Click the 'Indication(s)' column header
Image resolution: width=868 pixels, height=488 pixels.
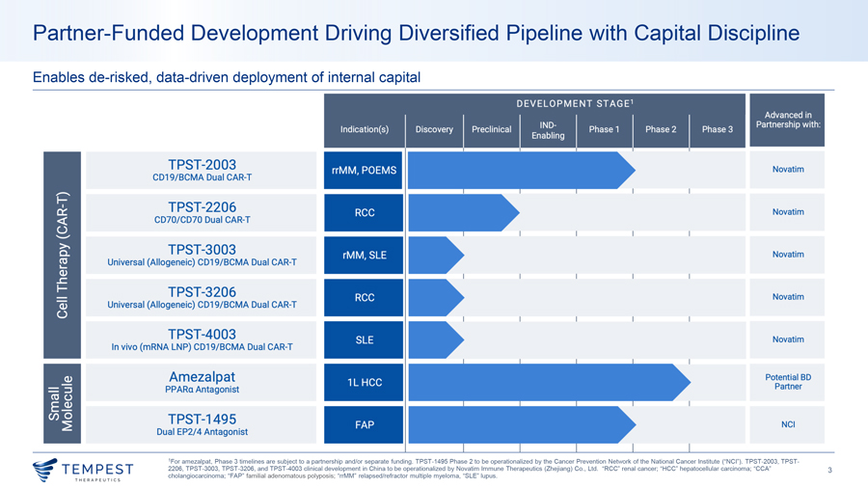pyautogui.click(x=365, y=129)
